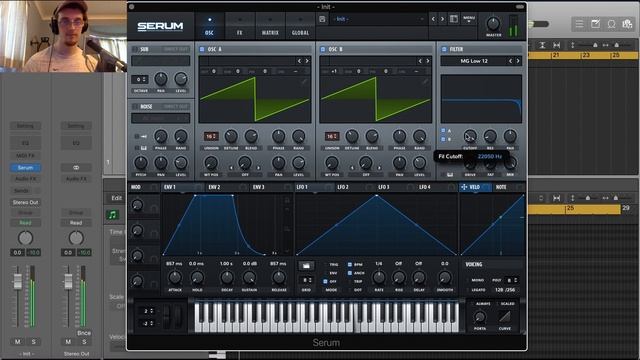Toggle the OSC B enable switch
This screenshot has width=640, height=360.
(322, 49)
